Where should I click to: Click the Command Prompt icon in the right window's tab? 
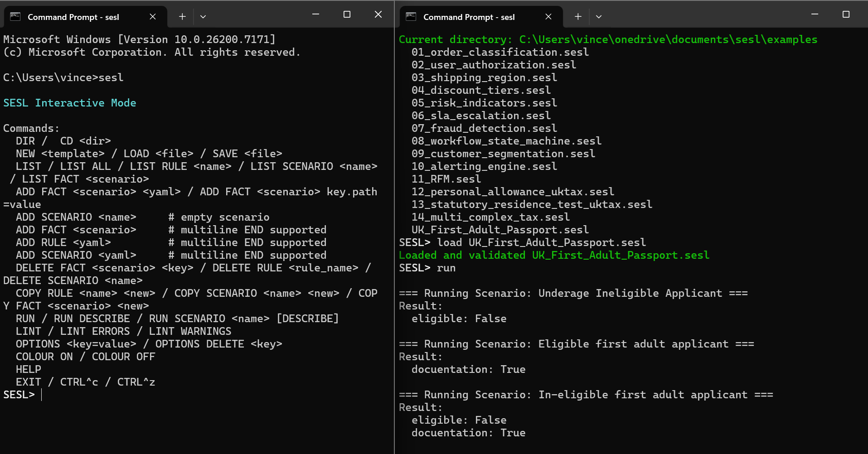tap(411, 17)
